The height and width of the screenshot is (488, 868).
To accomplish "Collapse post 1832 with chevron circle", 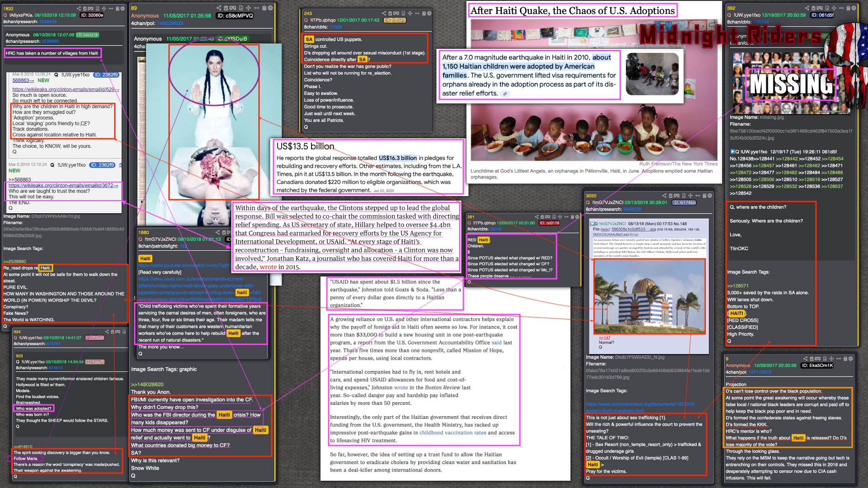I will pyautogui.click(x=123, y=9).
